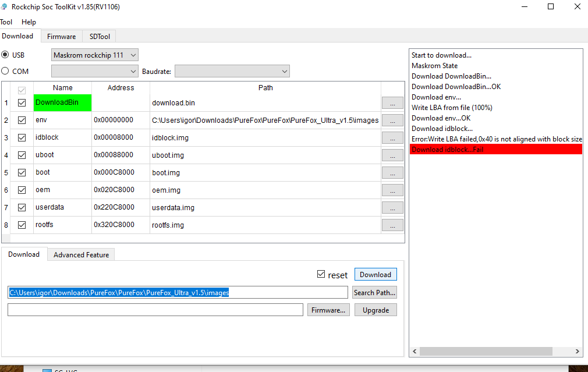Click the Rockchip app icon in title bar
Image resolution: width=588 pixels, height=372 pixels.
click(5, 6)
